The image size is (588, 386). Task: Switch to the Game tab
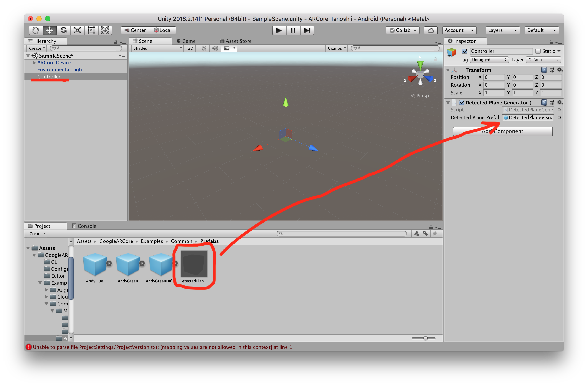[186, 41]
